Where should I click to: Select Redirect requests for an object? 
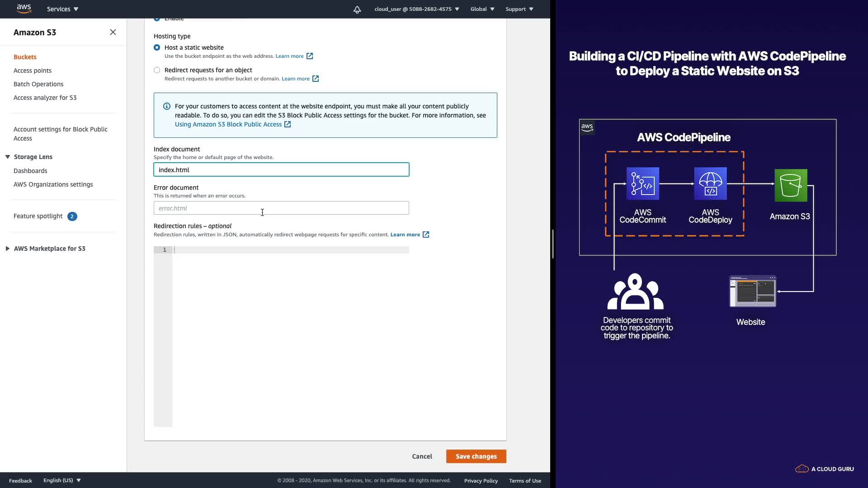157,70
